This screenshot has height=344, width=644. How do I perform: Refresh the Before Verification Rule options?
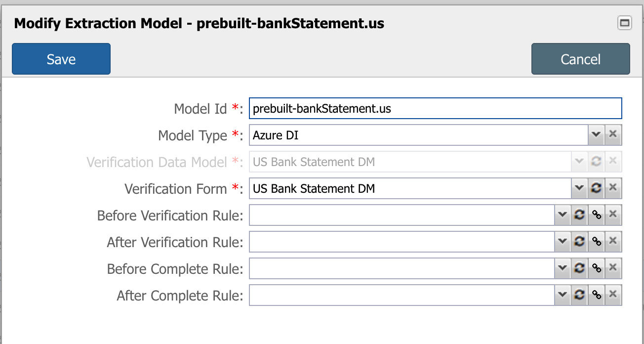pyautogui.click(x=579, y=215)
